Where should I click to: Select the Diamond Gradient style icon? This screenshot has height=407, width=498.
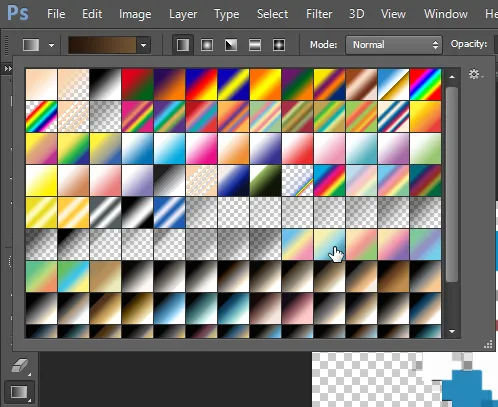pyautogui.click(x=279, y=45)
